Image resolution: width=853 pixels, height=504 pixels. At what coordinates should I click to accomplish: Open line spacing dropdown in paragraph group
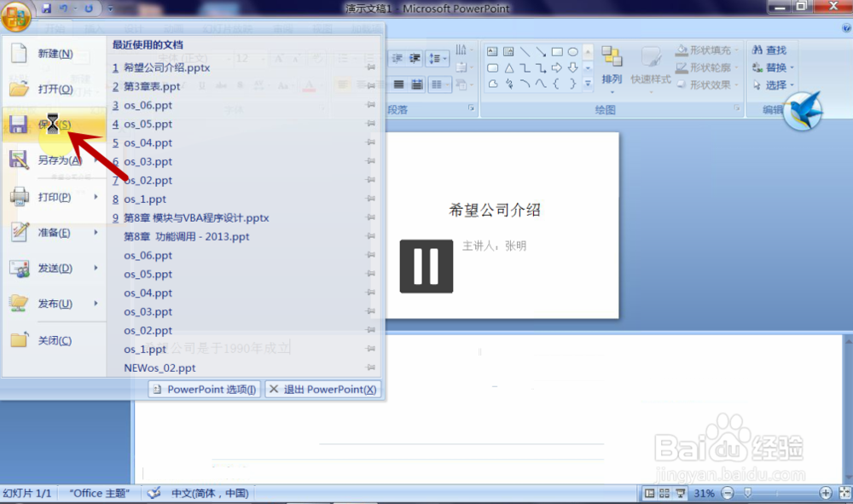point(438,58)
